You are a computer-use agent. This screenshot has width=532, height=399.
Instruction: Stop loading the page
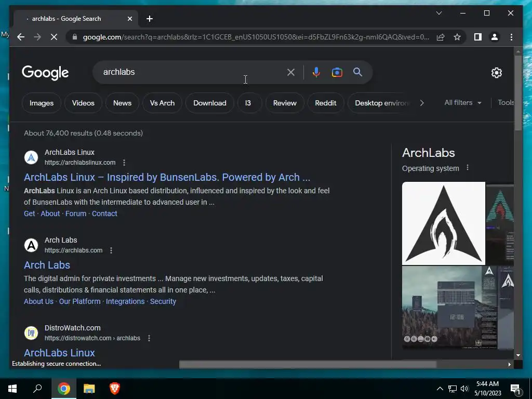[54, 37]
